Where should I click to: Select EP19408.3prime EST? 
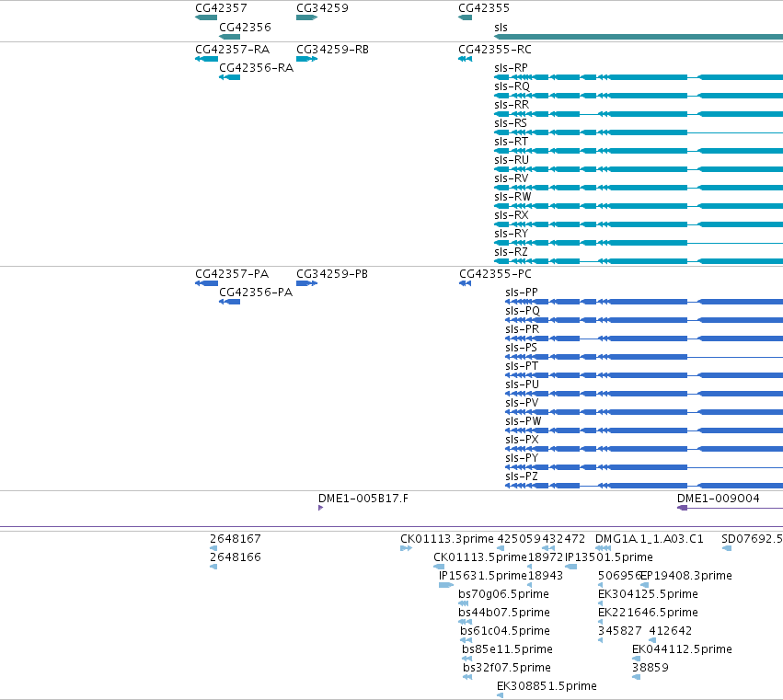[645, 585]
